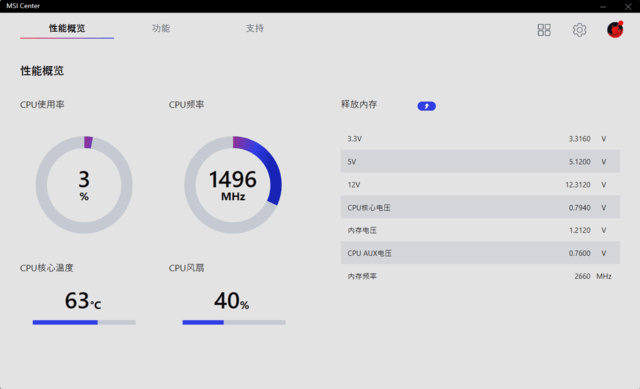
Task: Click the CPU风扇 label
Action: [186, 268]
